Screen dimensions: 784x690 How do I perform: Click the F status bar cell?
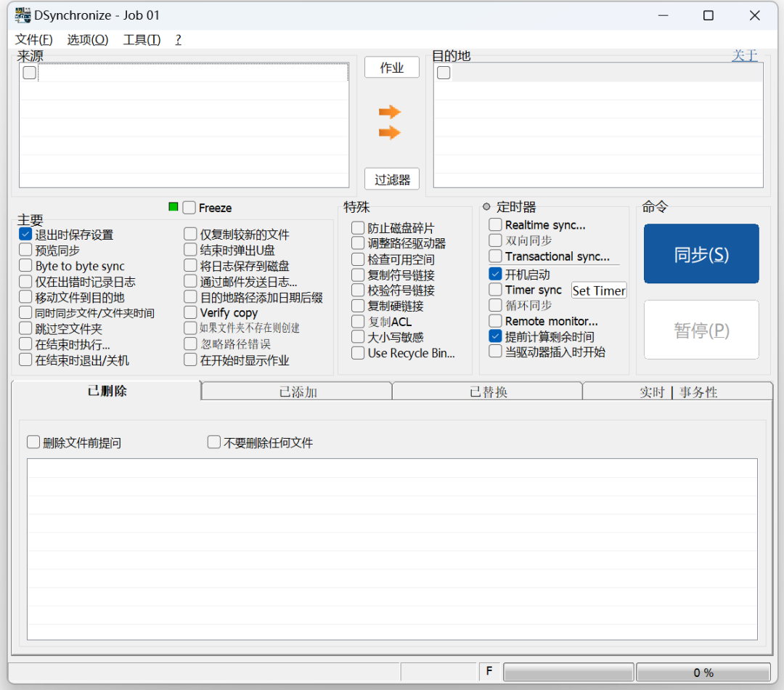click(489, 672)
